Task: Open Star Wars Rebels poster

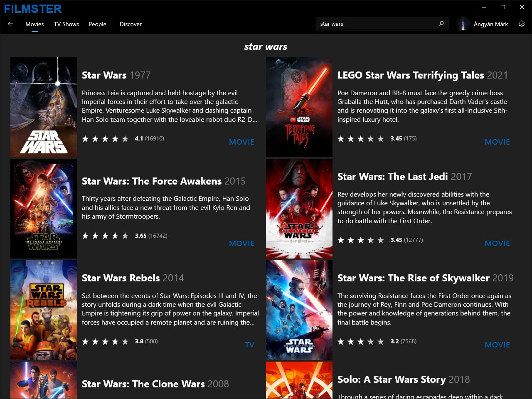Action: (44, 310)
